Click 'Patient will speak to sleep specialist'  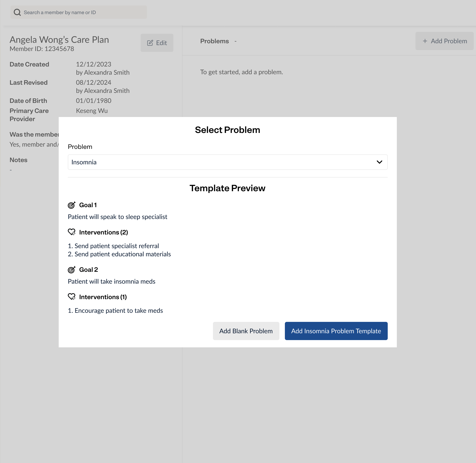[x=117, y=217]
